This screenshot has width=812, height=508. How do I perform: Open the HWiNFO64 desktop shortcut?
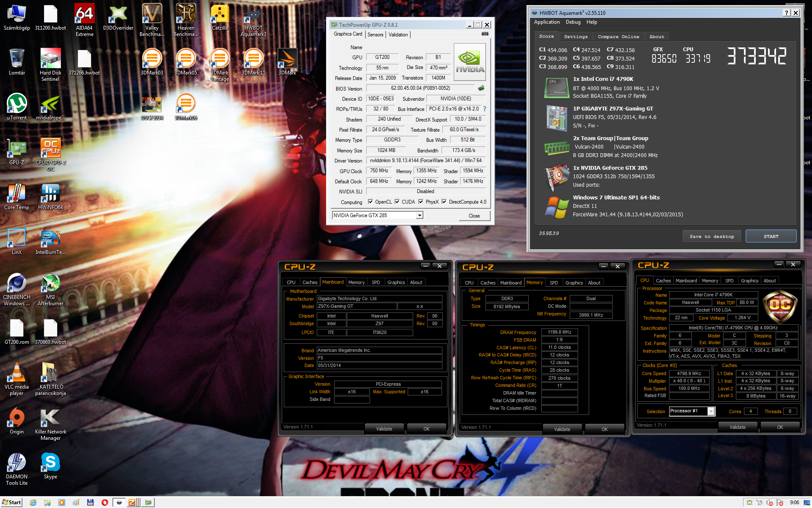(x=50, y=197)
